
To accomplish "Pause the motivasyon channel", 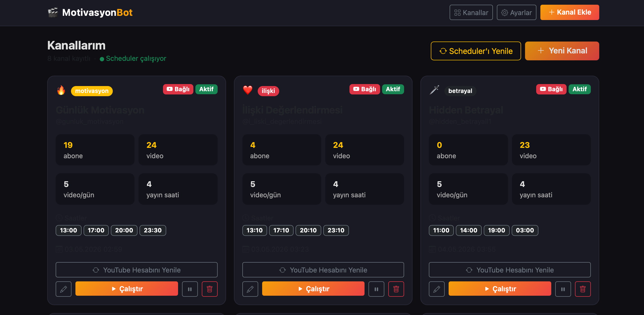I will [190, 289].
